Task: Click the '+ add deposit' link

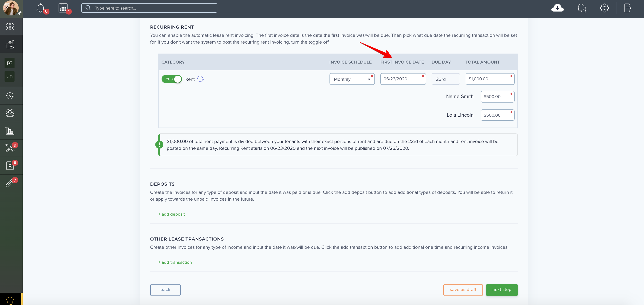Action: pyautogui.click(x=172, y=214)
